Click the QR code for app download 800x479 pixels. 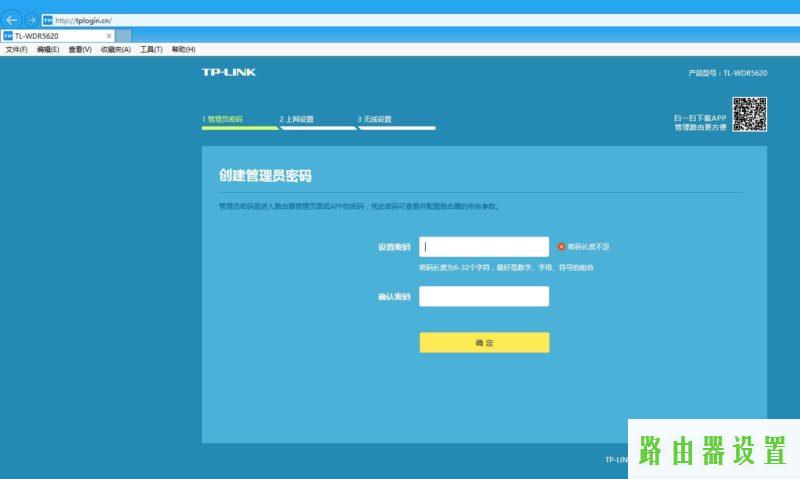click(749, 114)
